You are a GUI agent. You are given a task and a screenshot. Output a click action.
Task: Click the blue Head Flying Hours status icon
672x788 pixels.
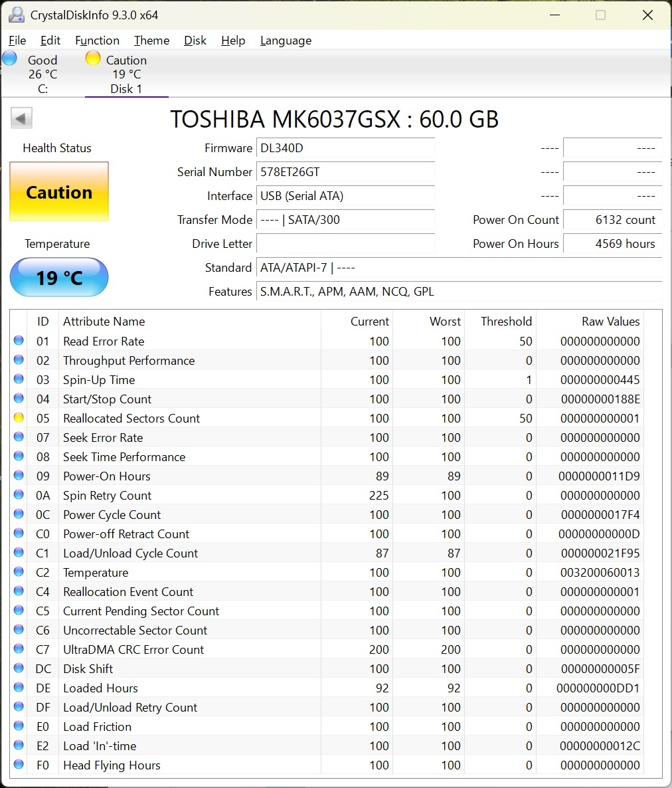[19, 765]
